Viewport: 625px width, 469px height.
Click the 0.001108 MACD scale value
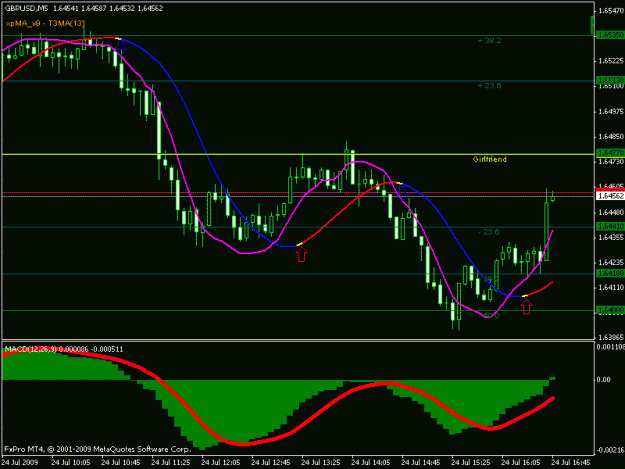pos(611,347)
